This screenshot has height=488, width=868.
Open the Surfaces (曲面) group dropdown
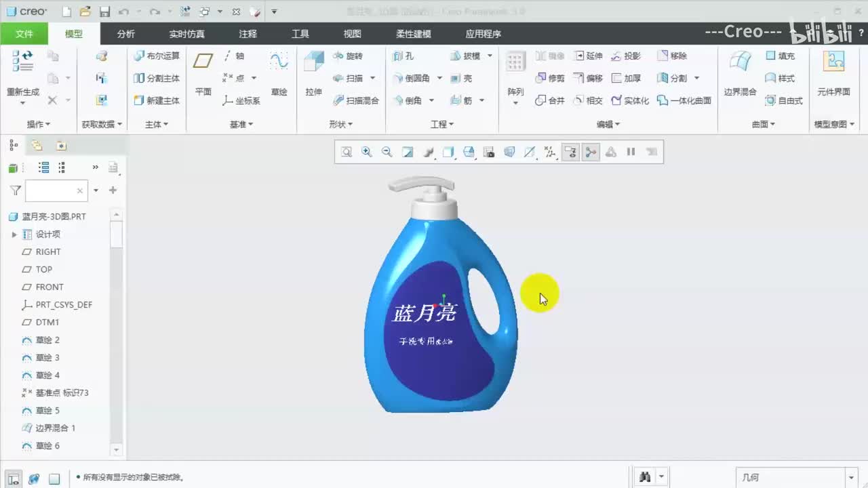click(x=764, y=124)
